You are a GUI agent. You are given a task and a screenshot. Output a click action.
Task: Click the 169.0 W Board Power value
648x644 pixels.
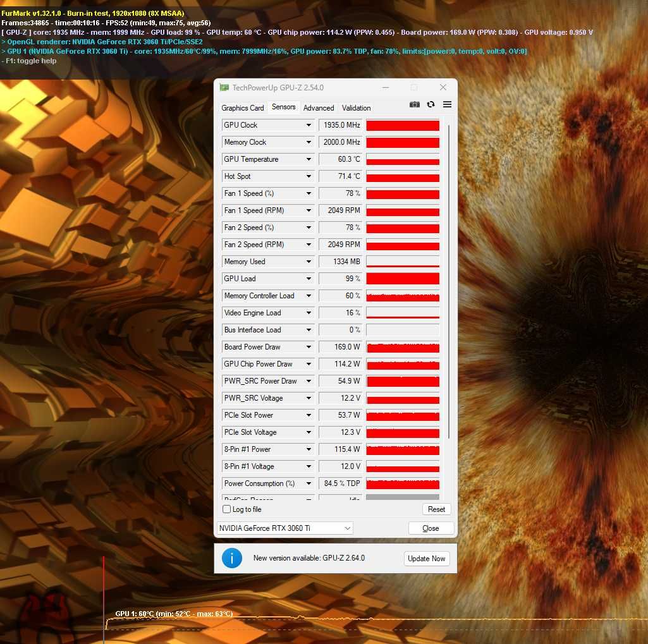[341, 347]
